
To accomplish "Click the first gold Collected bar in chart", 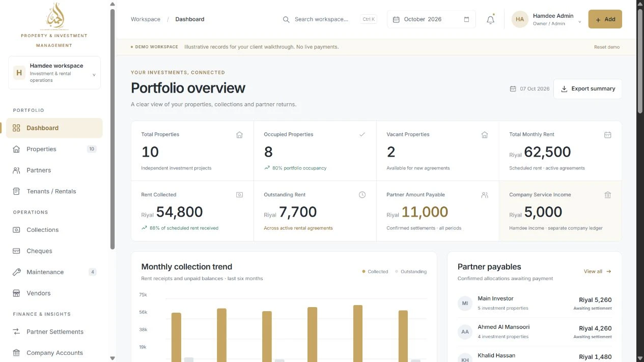I will point(176,337).
